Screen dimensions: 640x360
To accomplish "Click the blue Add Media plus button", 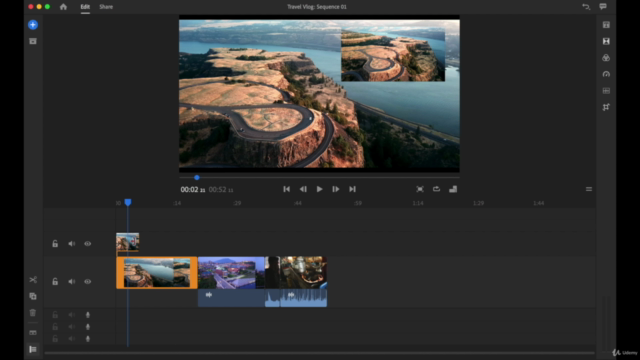I will point(33,24).
